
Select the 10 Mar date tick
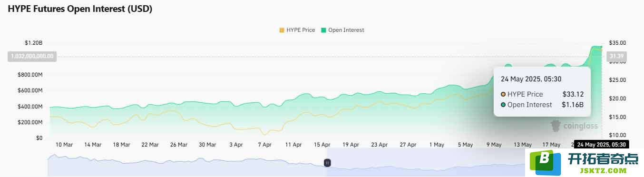[x=64, y=145]
